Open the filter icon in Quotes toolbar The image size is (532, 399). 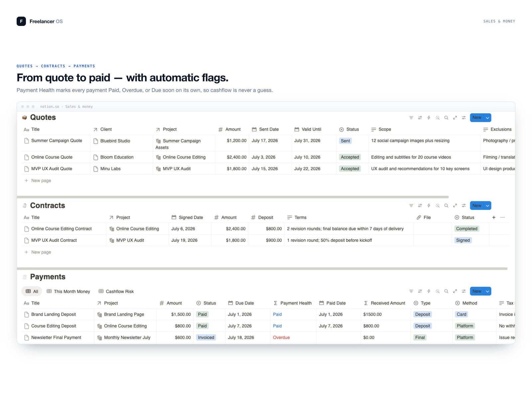411,118
